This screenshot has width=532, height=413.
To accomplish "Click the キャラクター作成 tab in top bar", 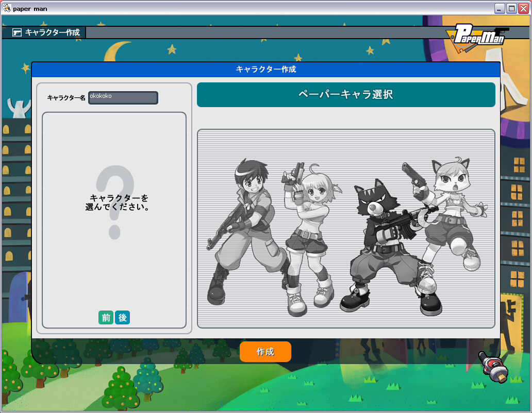I will point(44,32).
